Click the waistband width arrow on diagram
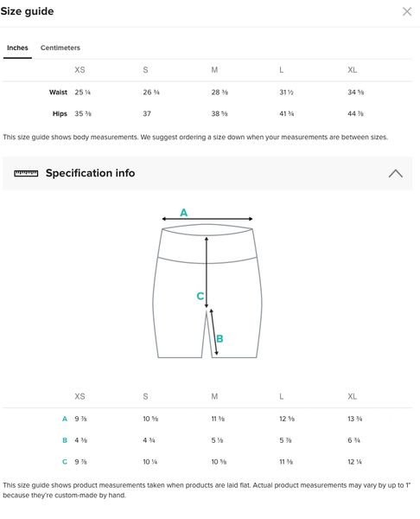The image size is (420, 519). coord(207,219)
